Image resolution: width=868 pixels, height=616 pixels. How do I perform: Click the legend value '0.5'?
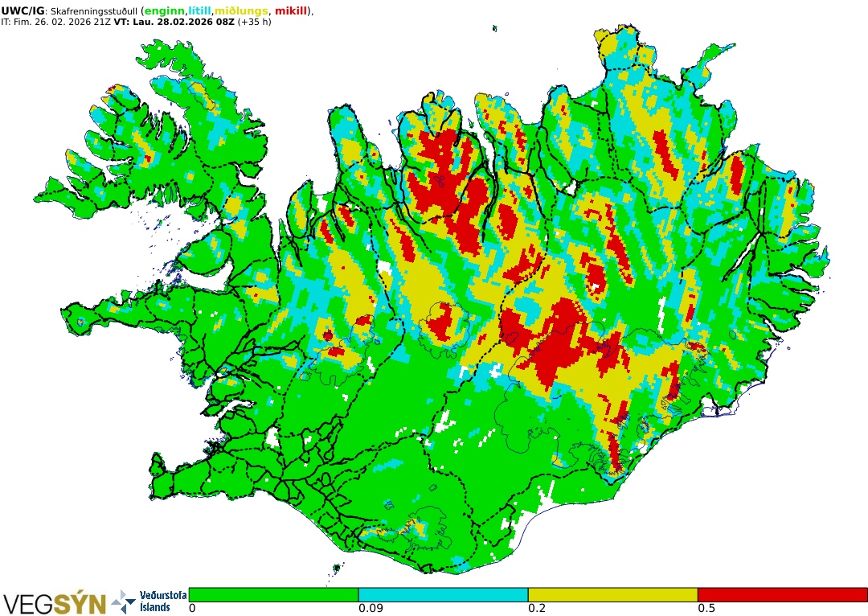[706, 608]
